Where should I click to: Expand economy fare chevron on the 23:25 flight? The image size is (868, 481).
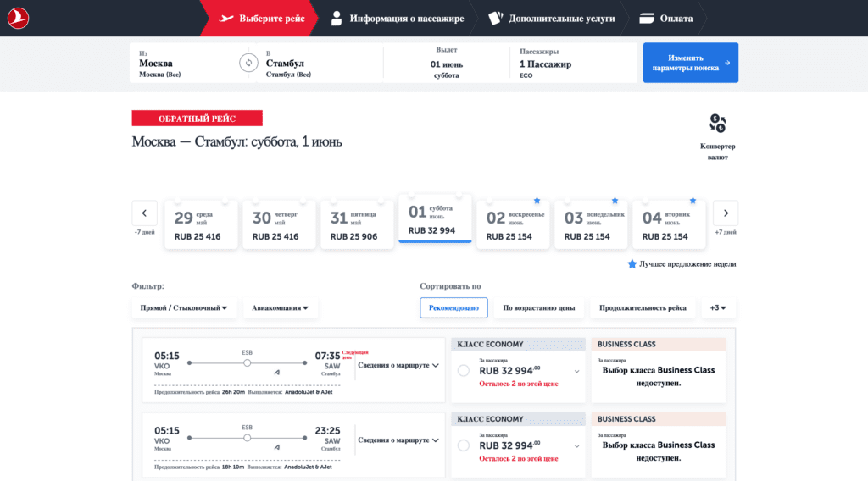[x=576, y=446]
